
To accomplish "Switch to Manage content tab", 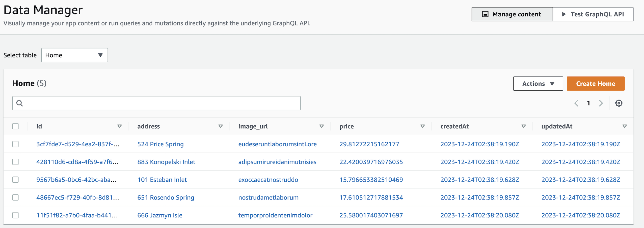I will (x=512, y=14).
